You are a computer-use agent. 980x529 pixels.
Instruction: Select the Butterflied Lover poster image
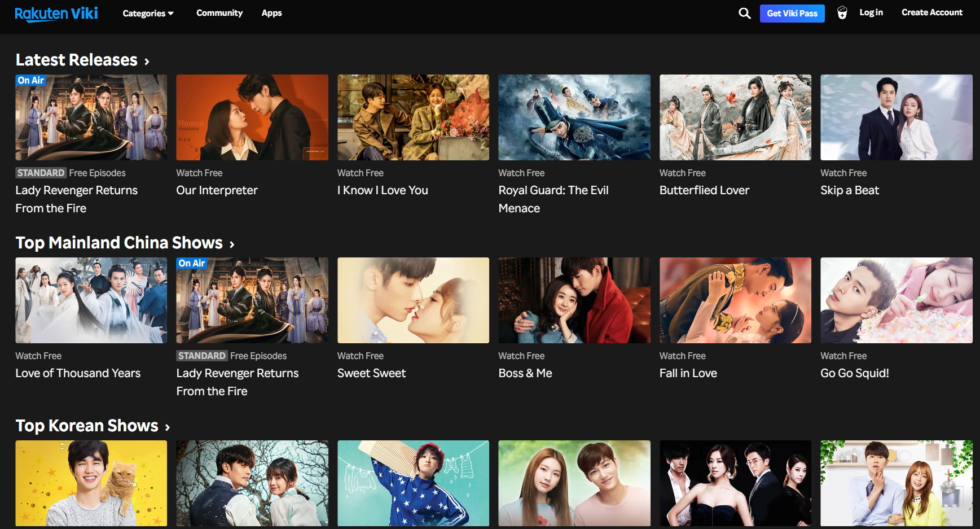(x=735, y=117)
